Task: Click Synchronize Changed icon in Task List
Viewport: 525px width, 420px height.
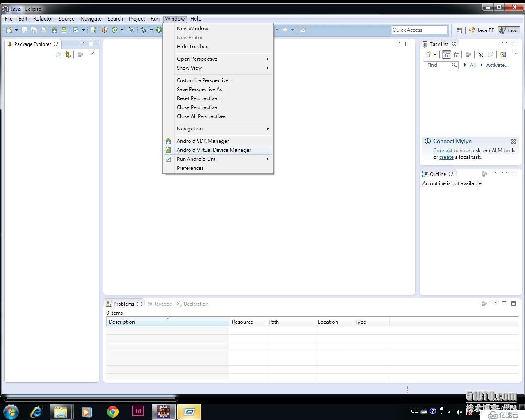Action: pyautogui.click(x=503, y=55)
